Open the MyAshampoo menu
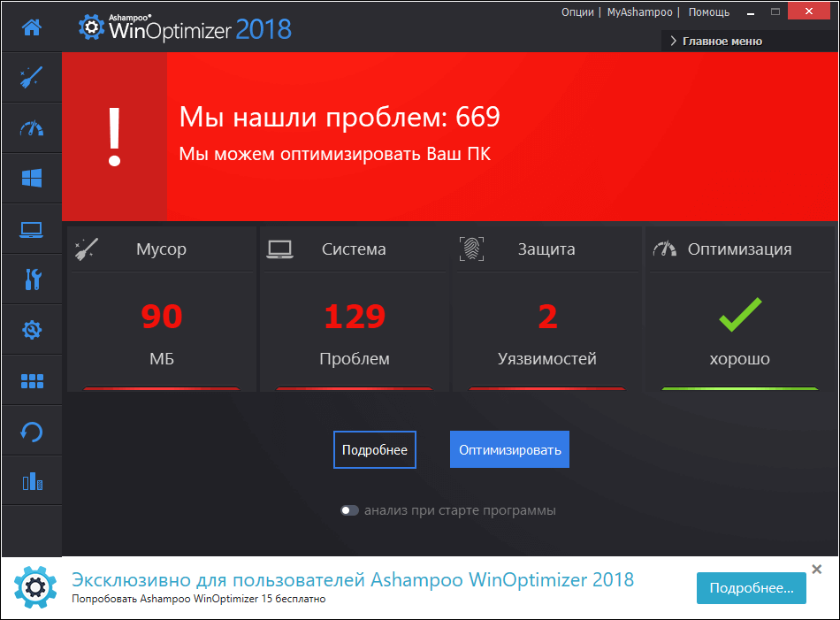 639,11
